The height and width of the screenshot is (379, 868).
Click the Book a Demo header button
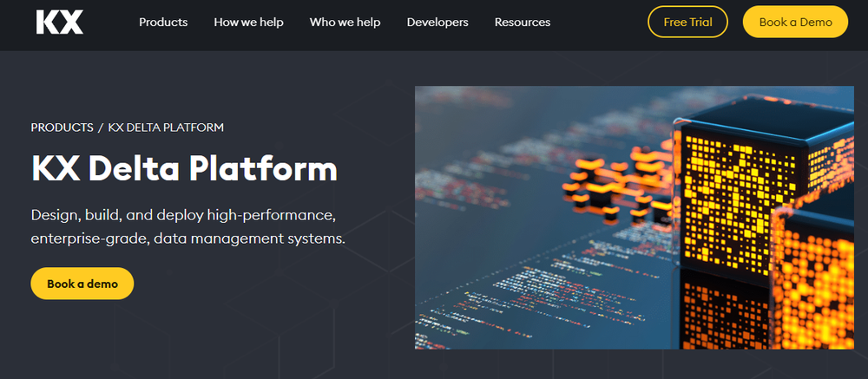pyautogui.click(x=795, y=23)
